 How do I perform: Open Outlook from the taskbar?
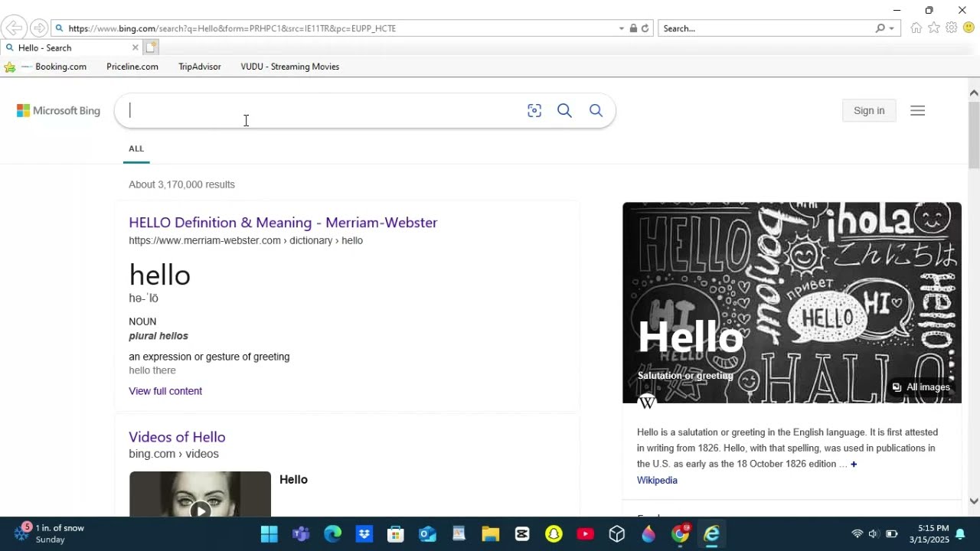pos(427,534)
